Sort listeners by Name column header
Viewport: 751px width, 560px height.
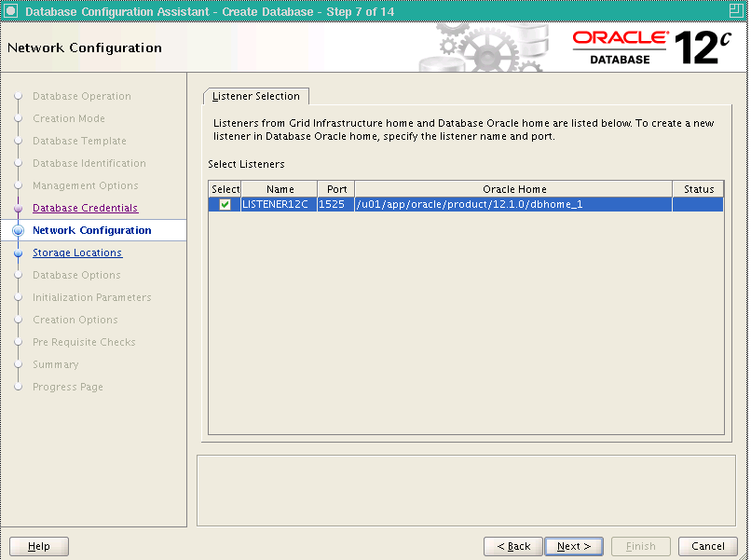point(280,189)
